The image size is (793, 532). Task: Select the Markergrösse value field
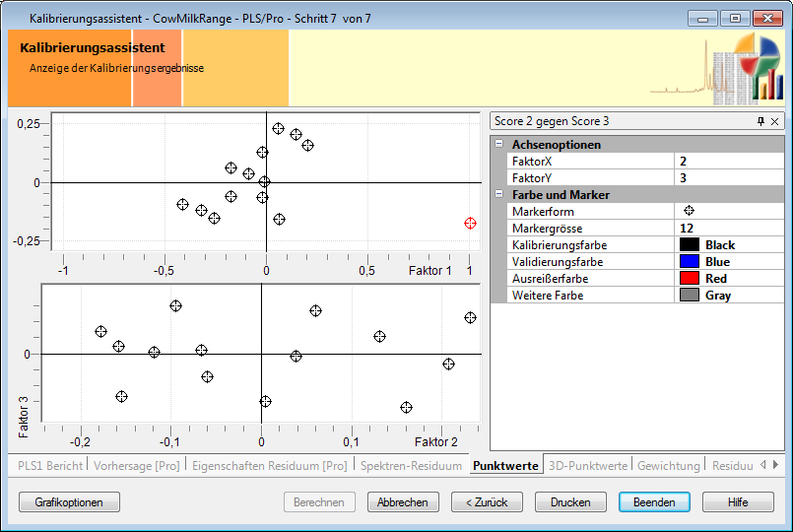(x=727, y=228)
